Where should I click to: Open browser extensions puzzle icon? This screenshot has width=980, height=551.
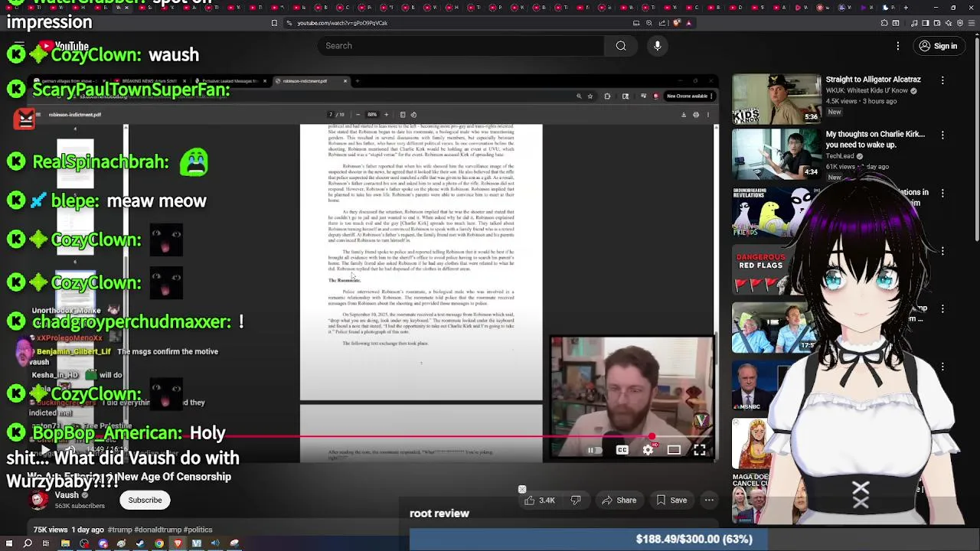(884, 23)
